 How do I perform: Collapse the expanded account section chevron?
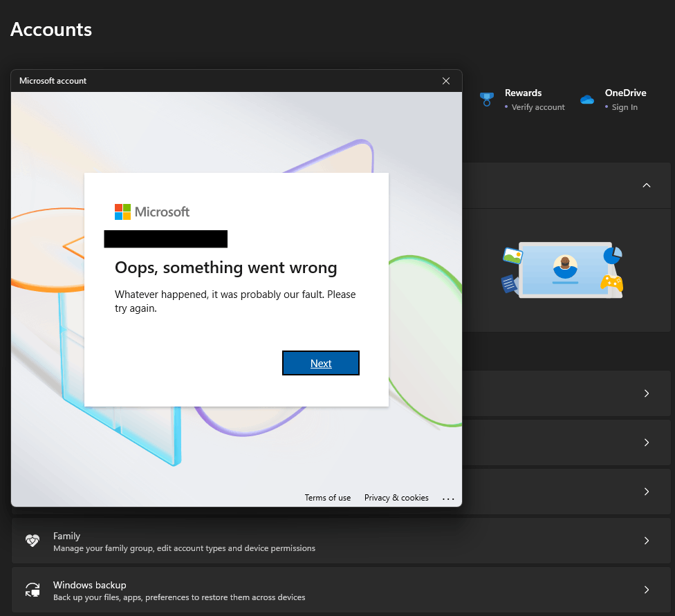tap(647, 185)
